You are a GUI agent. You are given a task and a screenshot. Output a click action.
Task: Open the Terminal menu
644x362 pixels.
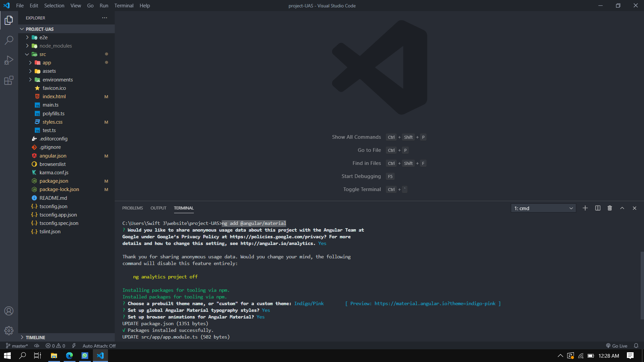(124, 6)
